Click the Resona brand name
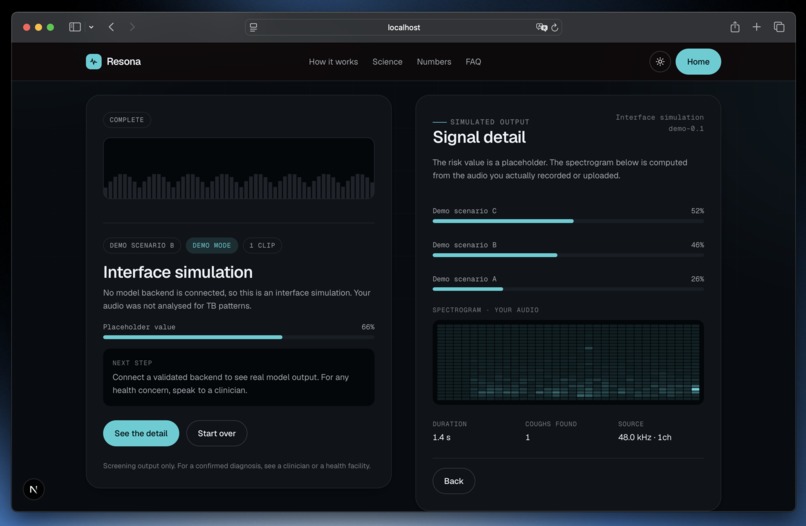The width and height of the screenshot is (806, 526). (123, 62)
